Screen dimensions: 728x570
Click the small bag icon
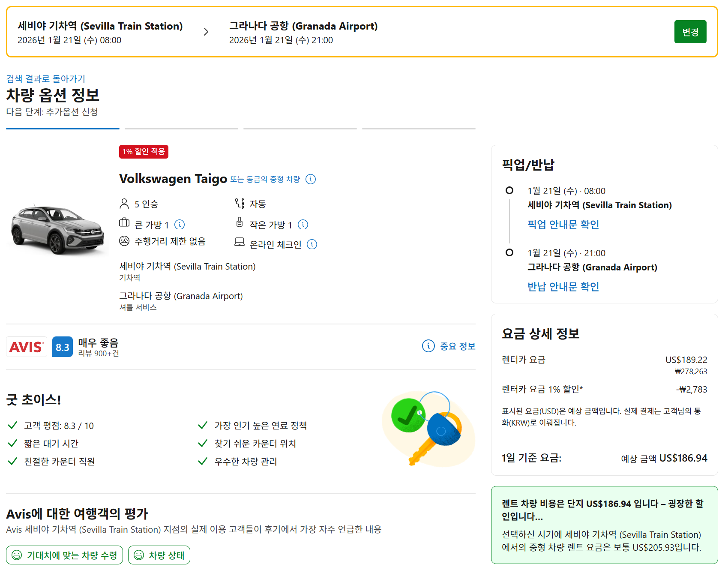click(240, 222)
